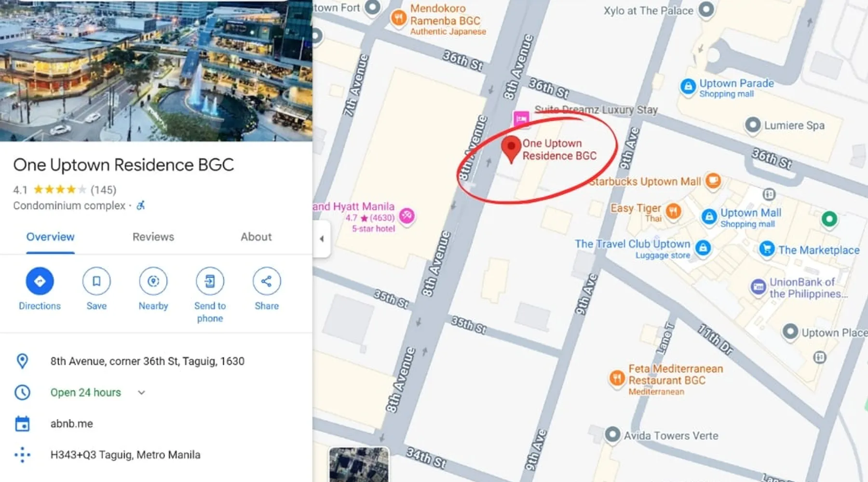
Task: Open the Uptown Parade shopping mall marker
Action: 688,87
